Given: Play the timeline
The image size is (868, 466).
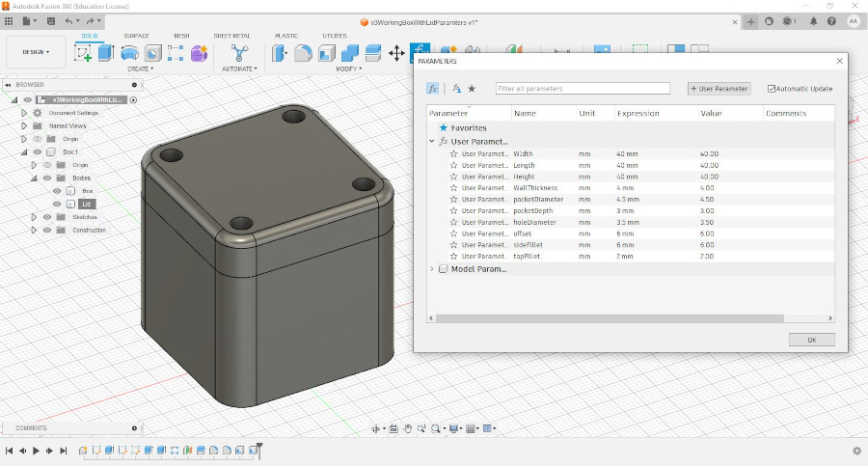Looking at the screenshot, I should (36, 451).
